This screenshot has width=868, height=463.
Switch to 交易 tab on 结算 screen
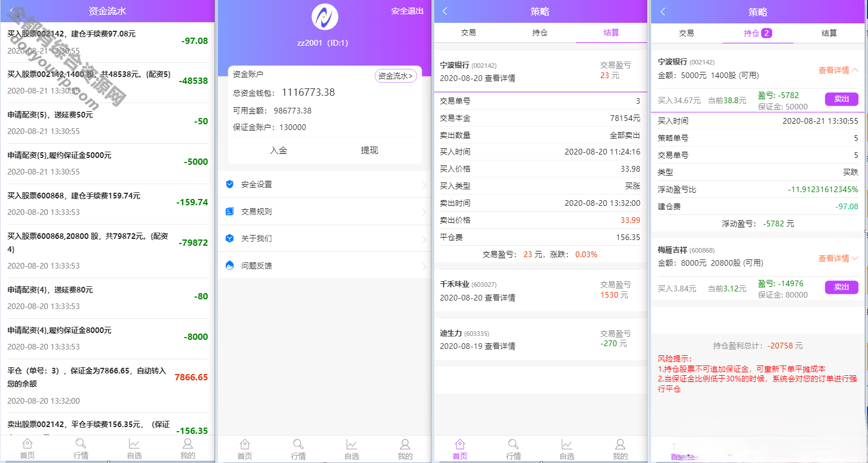(469, 33)
